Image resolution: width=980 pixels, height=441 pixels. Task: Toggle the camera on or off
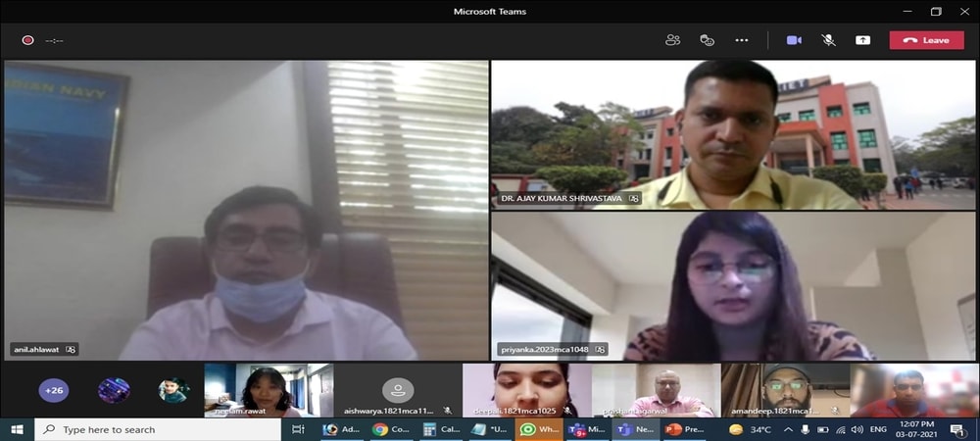794,40
